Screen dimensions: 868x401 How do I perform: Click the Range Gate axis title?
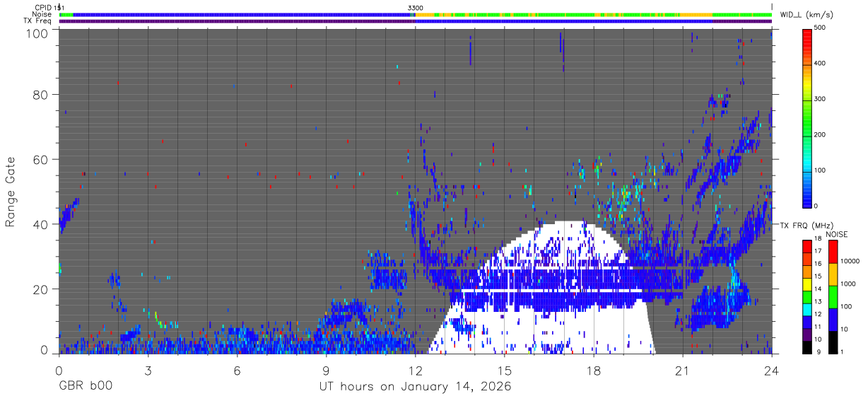click(x=11, y=192)
